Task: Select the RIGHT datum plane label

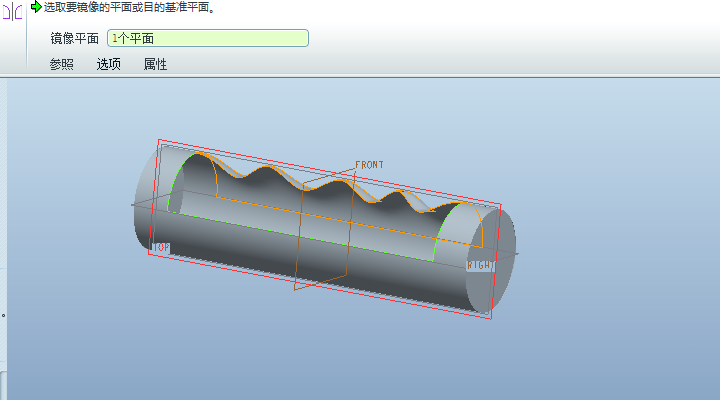Action: (479, 266)
